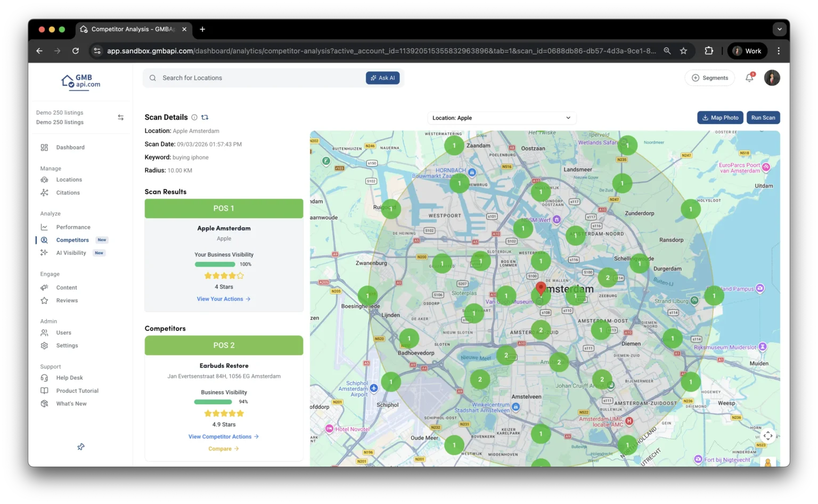The image size is (818, 504).
Task: Download the Map Photo
Action: click(720, 118)
